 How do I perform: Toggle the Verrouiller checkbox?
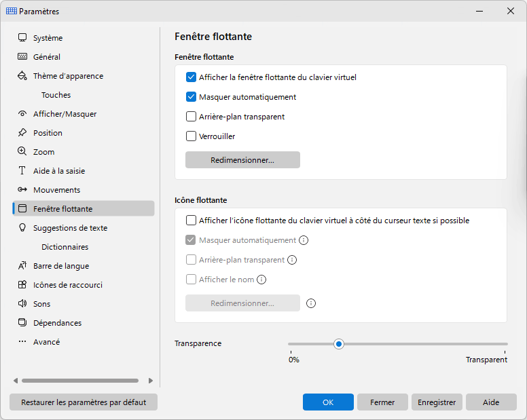191,136
